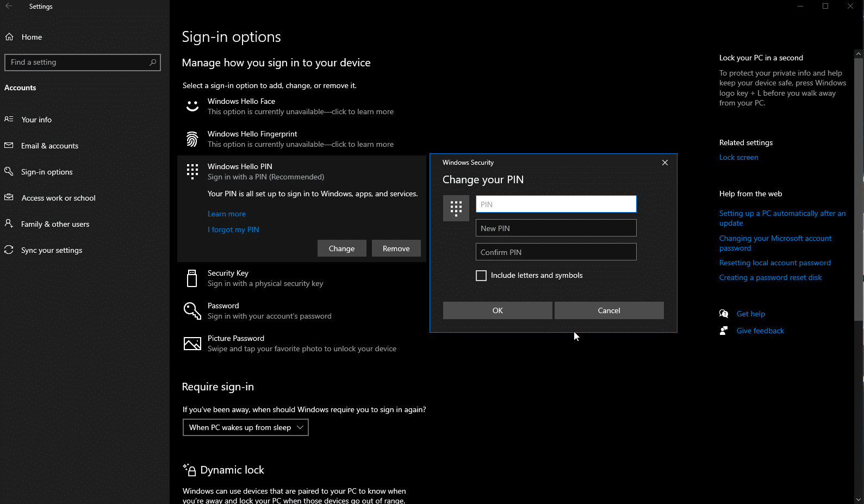Click the Remove button for Windows Hello PIN

click(396, 248)
